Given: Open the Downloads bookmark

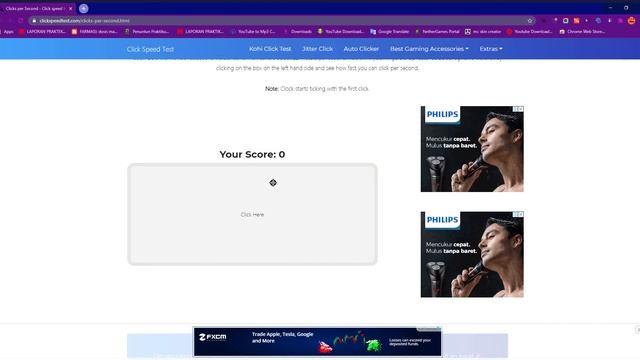Looking at the screenshot, I should point(298,31).
